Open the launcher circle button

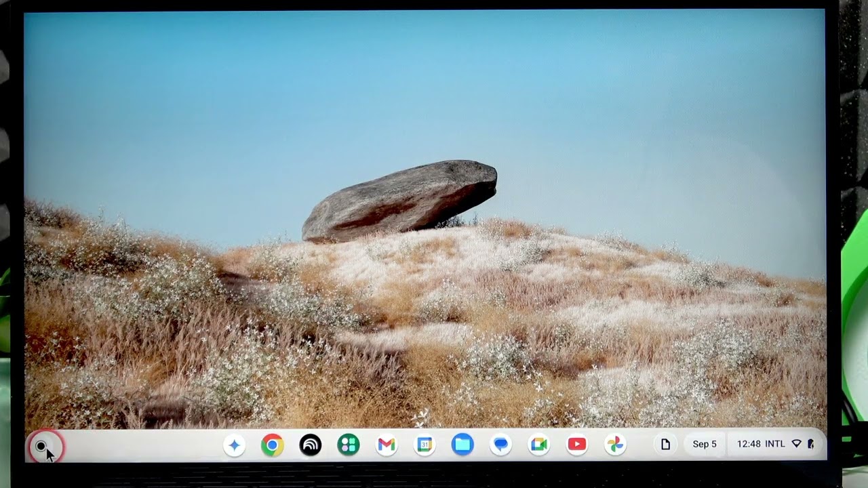coord(41,445)
